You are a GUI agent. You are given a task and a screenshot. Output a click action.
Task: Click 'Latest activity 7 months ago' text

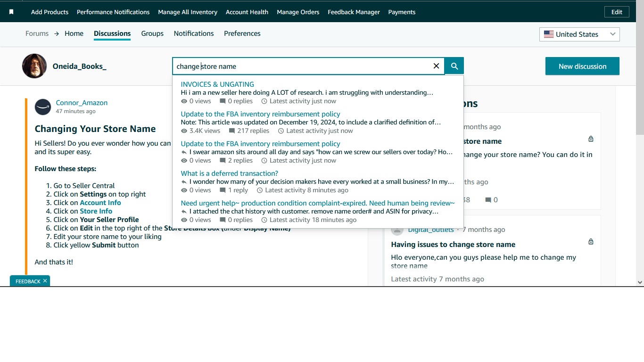(438, 279)
